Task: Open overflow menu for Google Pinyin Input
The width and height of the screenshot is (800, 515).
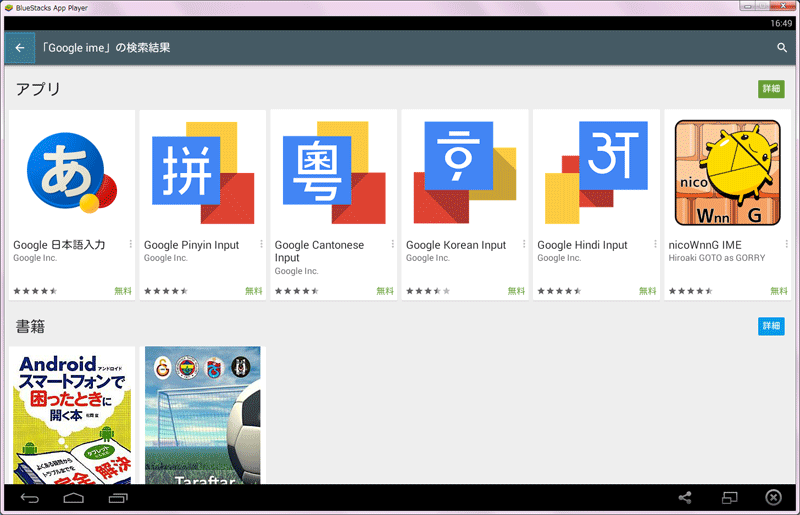Action: pyautogui.click(x=261, y=244)
